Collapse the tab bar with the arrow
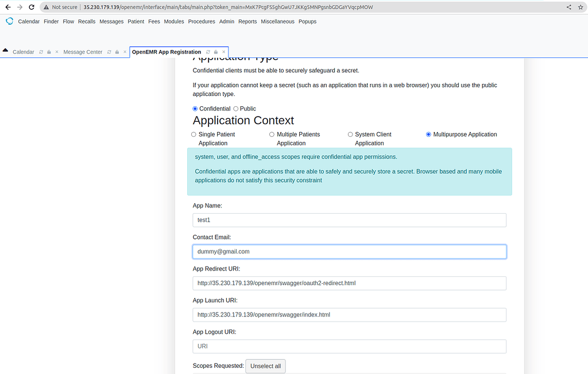588x374 pixels. click(x=5, y=51)
